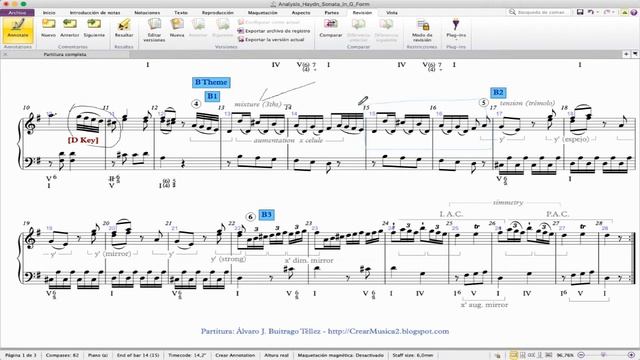Open the Texto ribbon tab
640x360 pixels.
tap(181, 13)
